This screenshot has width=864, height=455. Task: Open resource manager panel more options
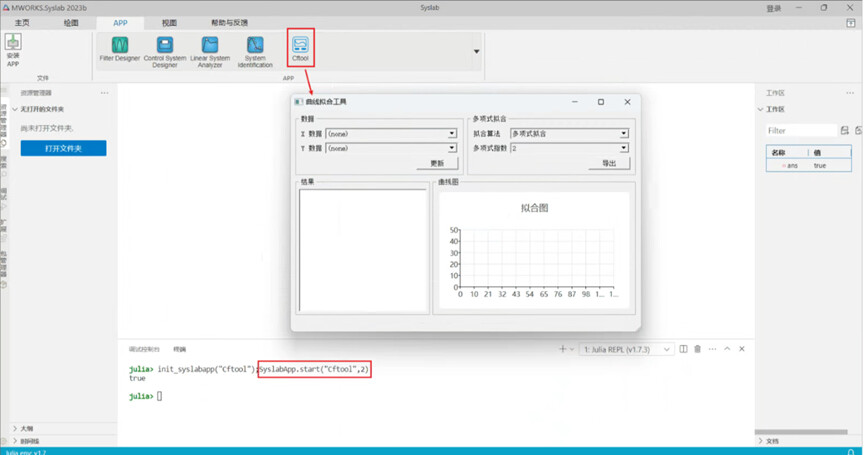(x=105, y=93)
